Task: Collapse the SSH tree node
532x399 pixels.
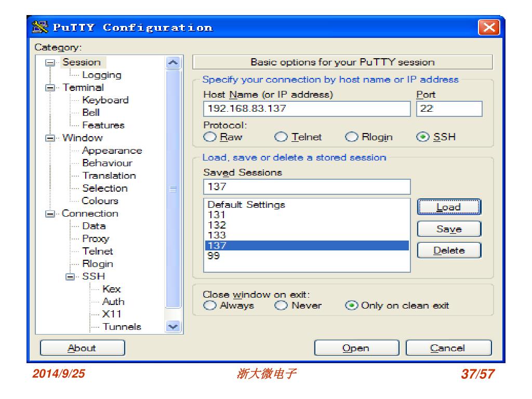Action: tap(70, 276)
